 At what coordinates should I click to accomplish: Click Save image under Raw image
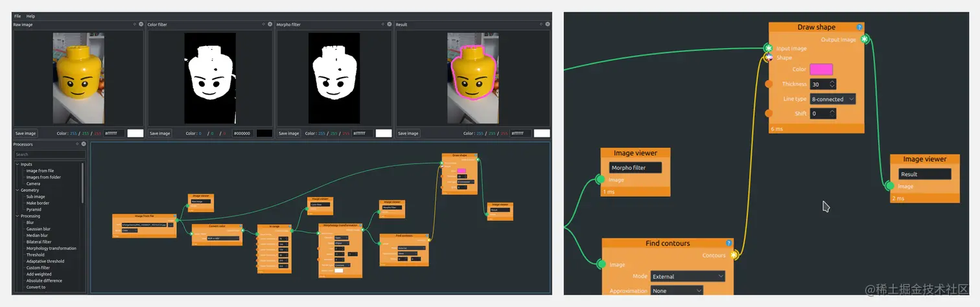25,133
